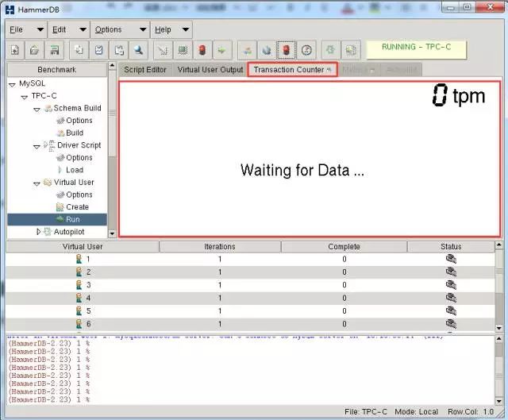The width and height of the screenshot is (508, 420).
Task: Click the Waiting for Data message
Action: click(x=302, y=171)
